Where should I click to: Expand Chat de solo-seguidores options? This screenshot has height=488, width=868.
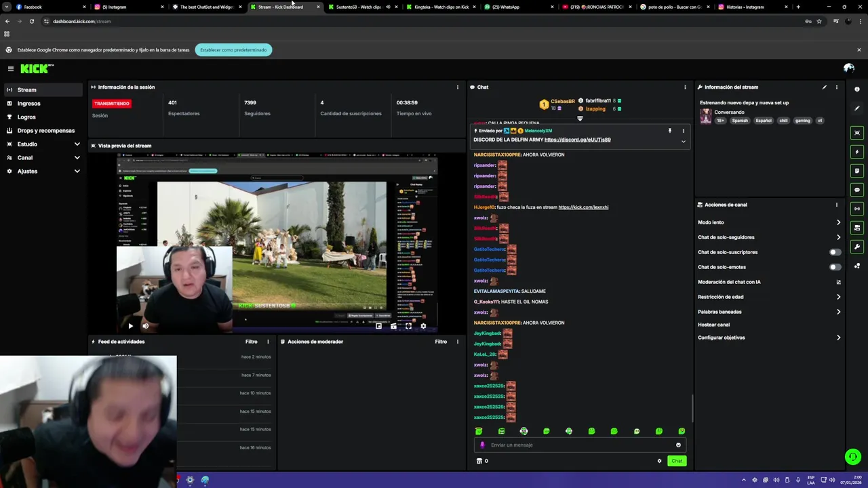coord(838,237)
